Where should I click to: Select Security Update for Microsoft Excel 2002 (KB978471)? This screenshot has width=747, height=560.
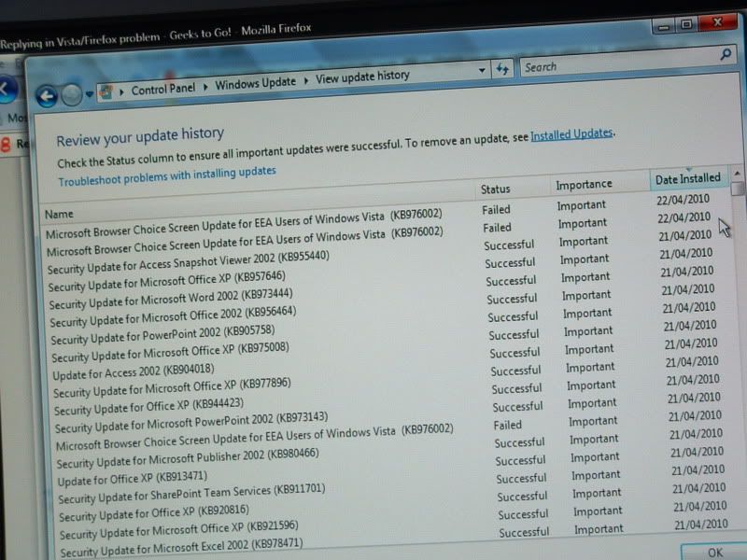(181, 548)
